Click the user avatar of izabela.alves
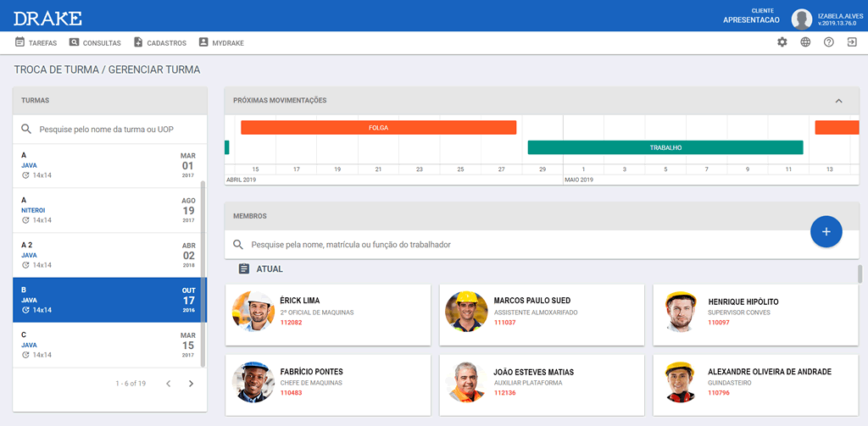868x426 pixels. [802, 19]
